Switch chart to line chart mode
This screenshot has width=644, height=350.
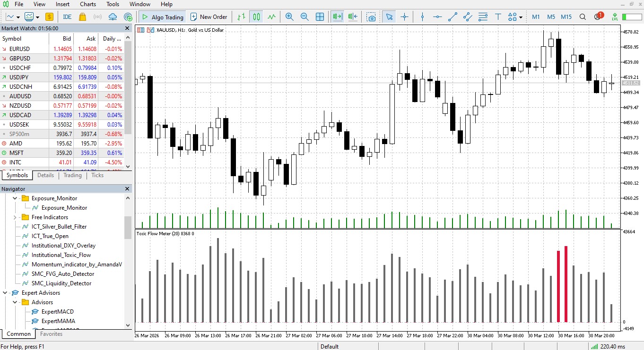(271, 17)
